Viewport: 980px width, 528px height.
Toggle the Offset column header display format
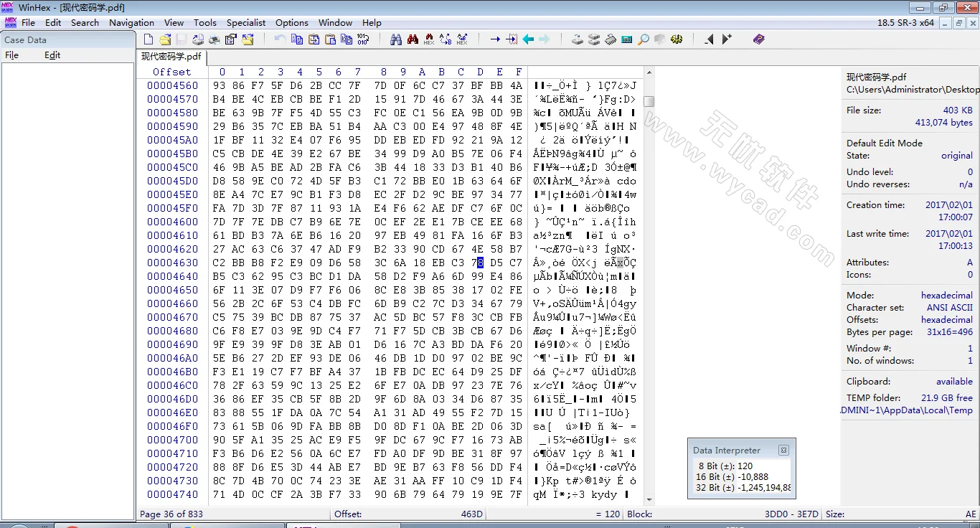(x=172, y=72)
